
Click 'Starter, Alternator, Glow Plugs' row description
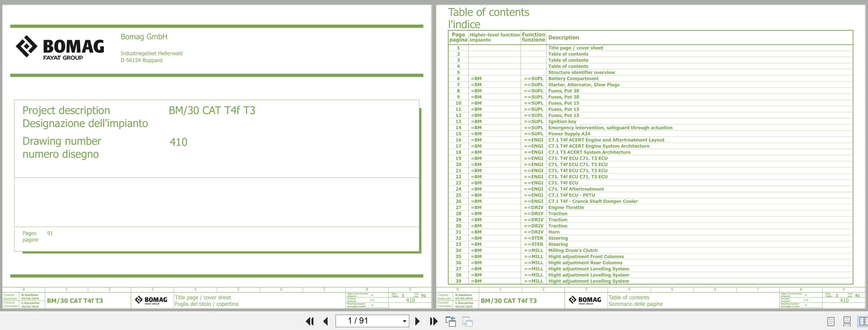click(x=584, y=84)
